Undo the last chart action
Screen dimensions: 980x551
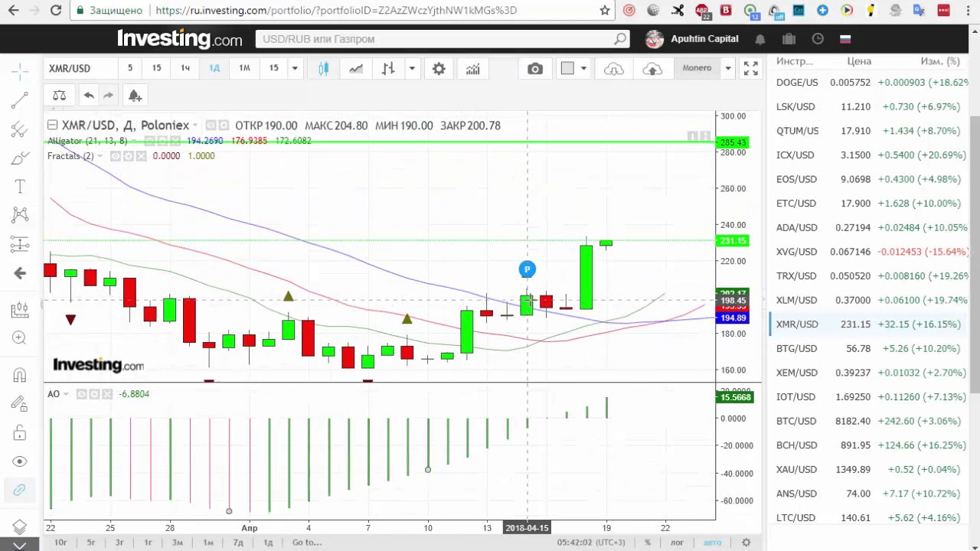89,96
